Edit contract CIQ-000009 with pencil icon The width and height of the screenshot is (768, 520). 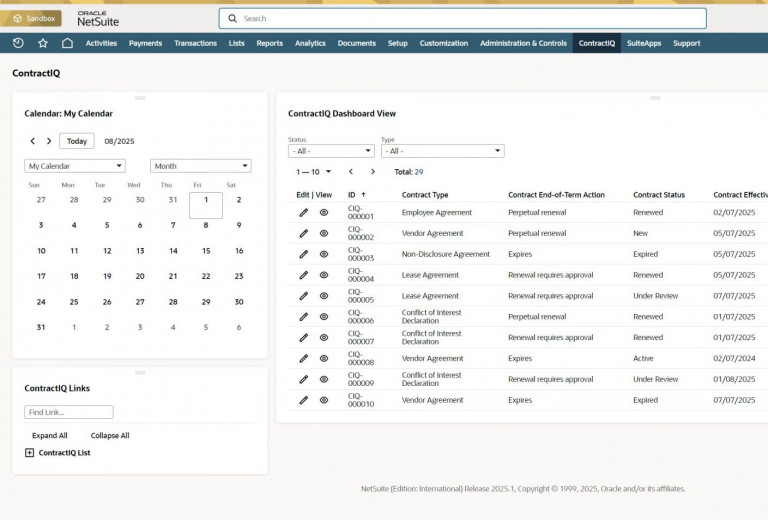tap(304, 379)
